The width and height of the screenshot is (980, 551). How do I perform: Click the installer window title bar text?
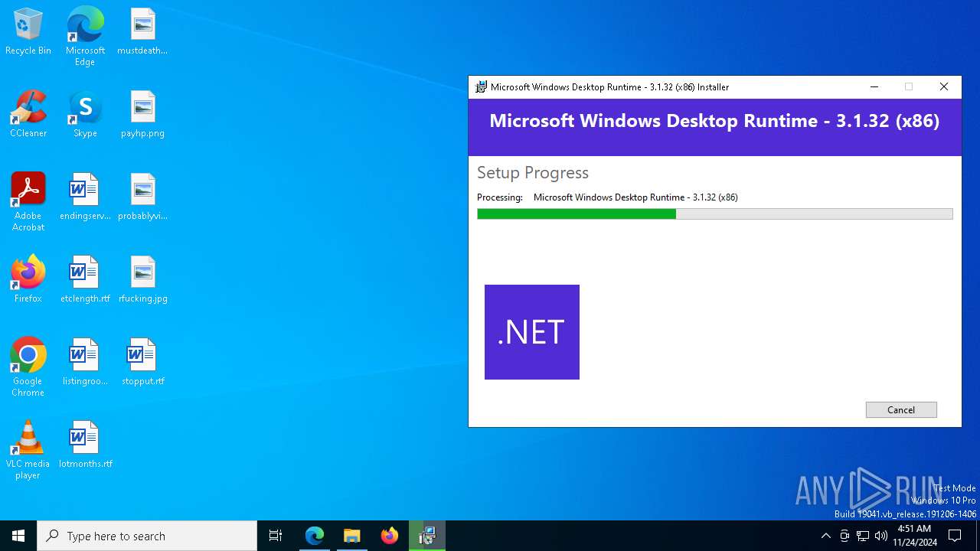click(609, 86)
